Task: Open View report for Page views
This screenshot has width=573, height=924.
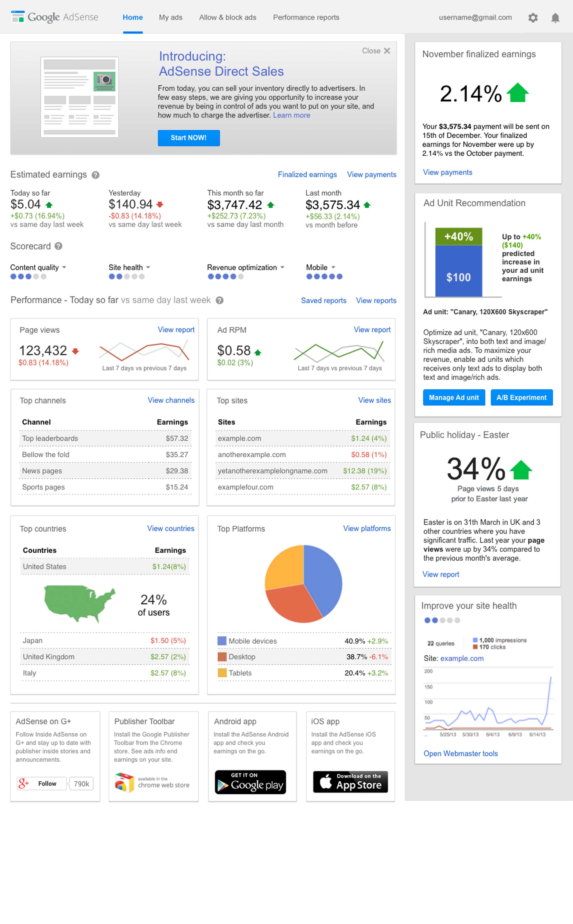Action: coord(176,330)
